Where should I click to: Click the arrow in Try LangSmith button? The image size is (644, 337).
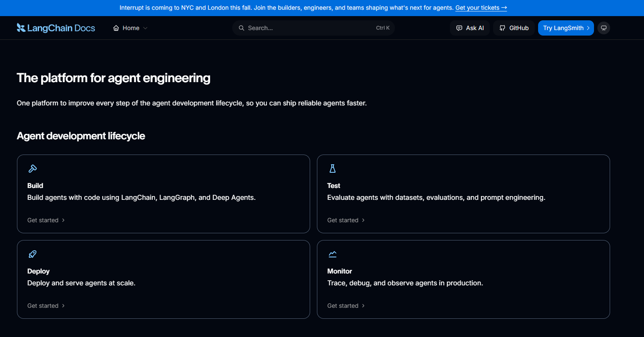[588, 28]
